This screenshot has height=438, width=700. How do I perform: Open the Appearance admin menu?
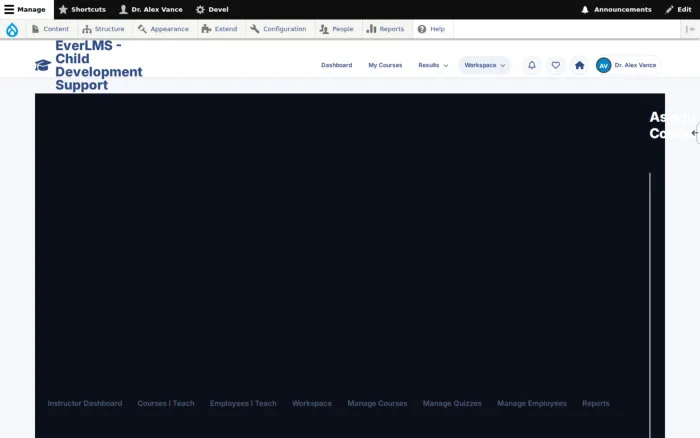point(163,29)
